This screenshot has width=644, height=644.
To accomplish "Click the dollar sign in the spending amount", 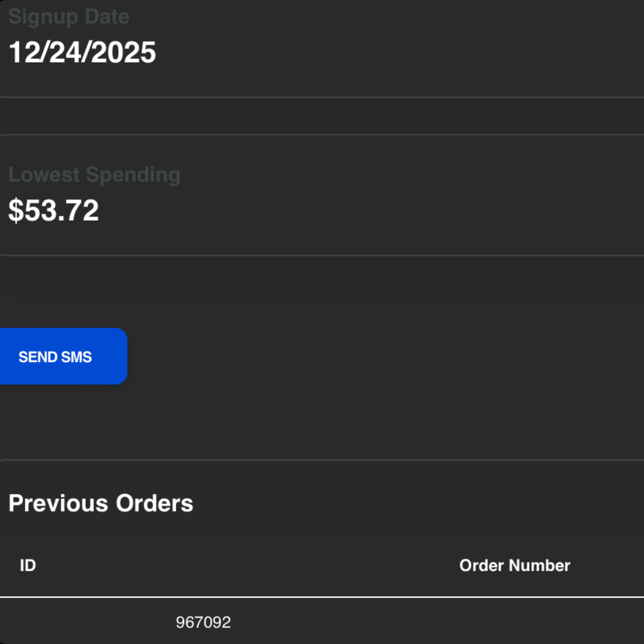I will (16, 210).
